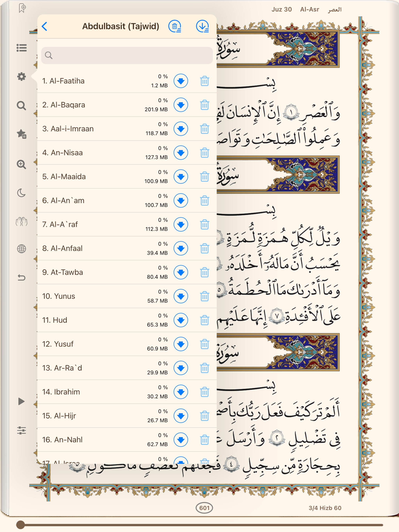Image resolution: width=399 pixels, height=532 pixels.
Task: Toggle night mode moon icon
Action: coord(21,193)
